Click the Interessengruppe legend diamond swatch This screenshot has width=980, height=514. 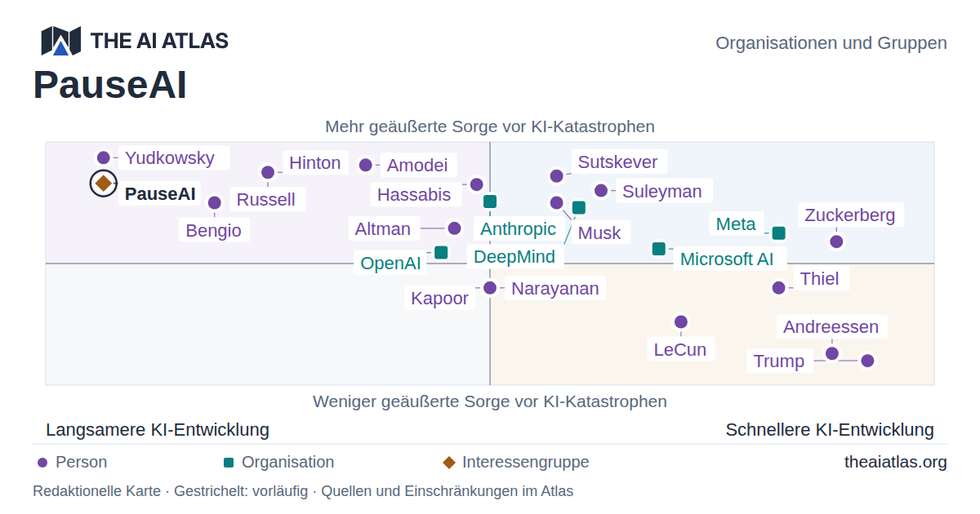click(449, 463)
